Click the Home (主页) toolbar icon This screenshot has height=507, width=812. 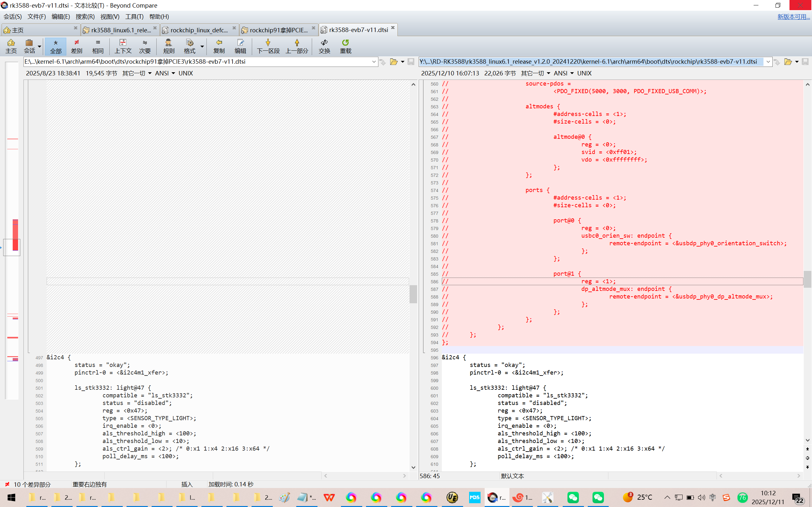coord(11,46)
